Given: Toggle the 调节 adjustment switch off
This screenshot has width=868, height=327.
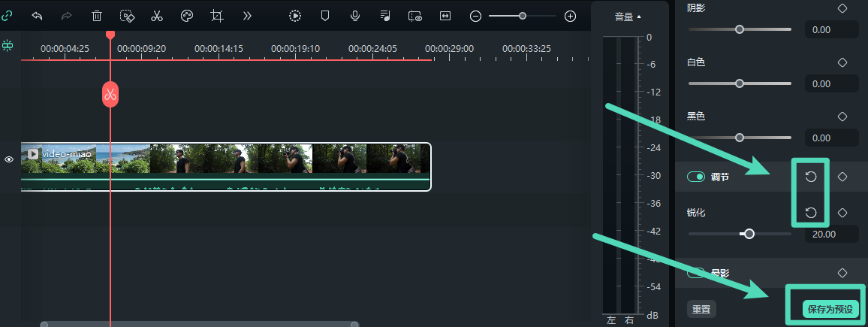Looking at the screenshot, I should click(x=695, y=177).
